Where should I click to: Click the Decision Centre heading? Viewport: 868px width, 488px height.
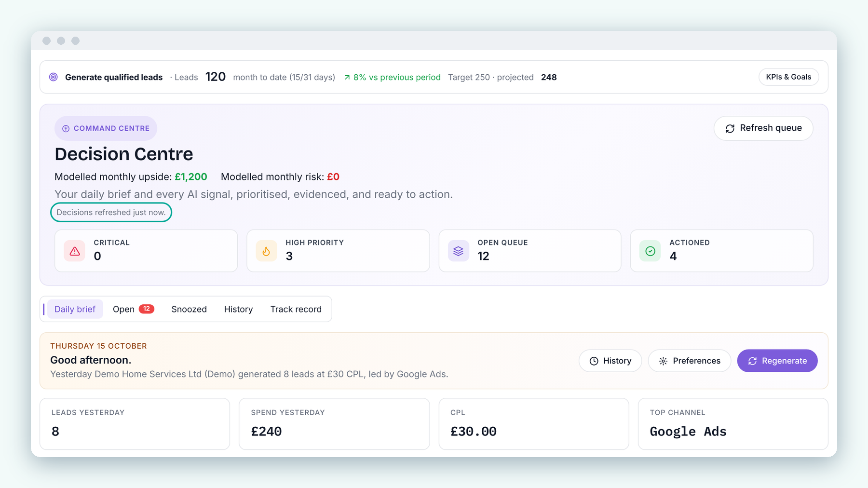(x=124, y=154)
